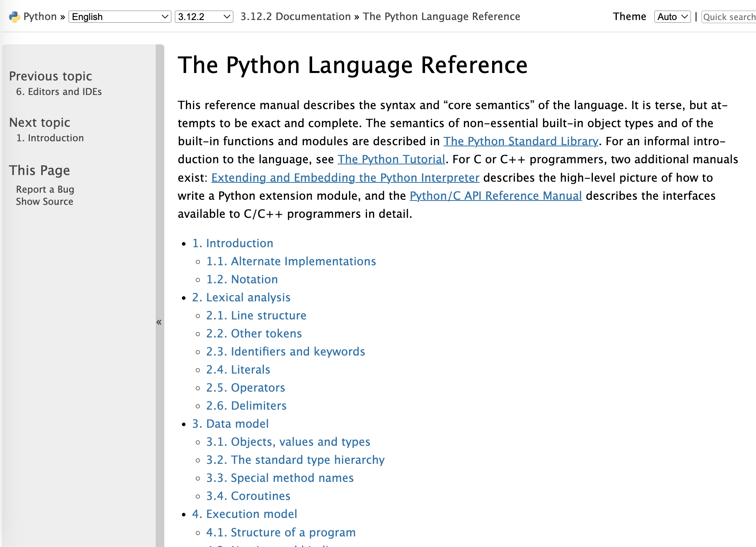Open The Python Standard Library link

click(x=521, y=141)
